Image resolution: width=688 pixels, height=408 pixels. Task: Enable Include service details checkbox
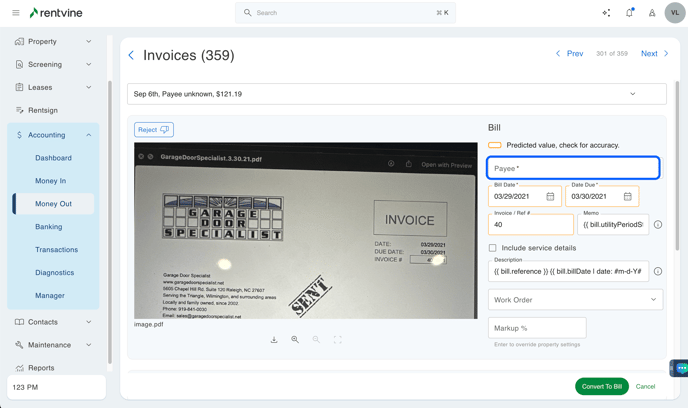pos(493,248)
